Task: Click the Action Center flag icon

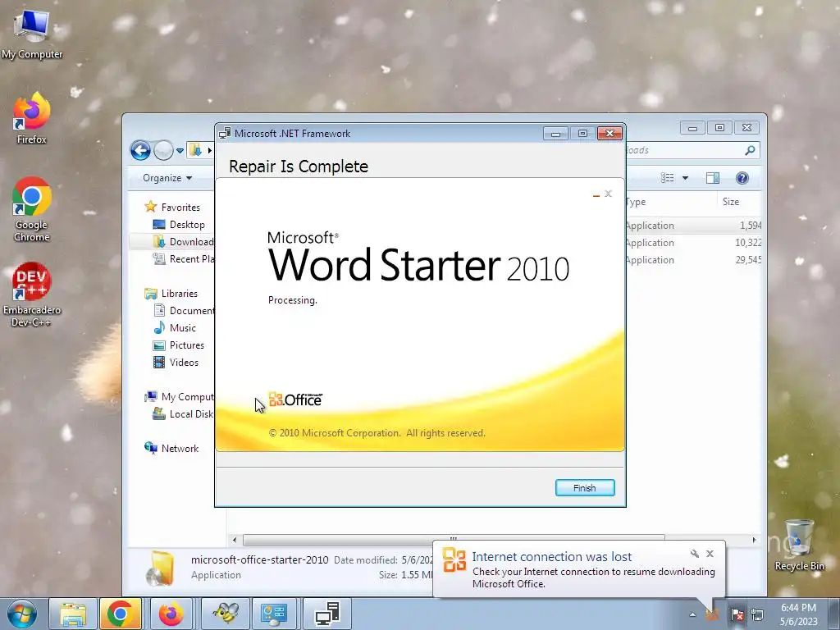Action: [737, 615]
